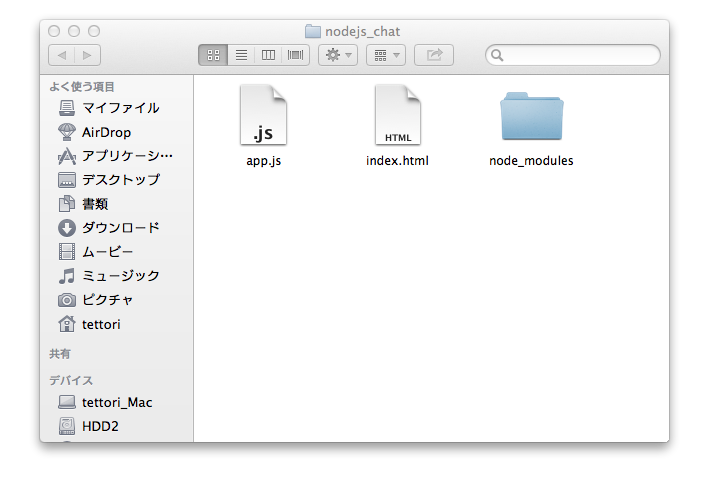709x502 pixels.
Task: Switch to icon view
Action: pos(213,55)
